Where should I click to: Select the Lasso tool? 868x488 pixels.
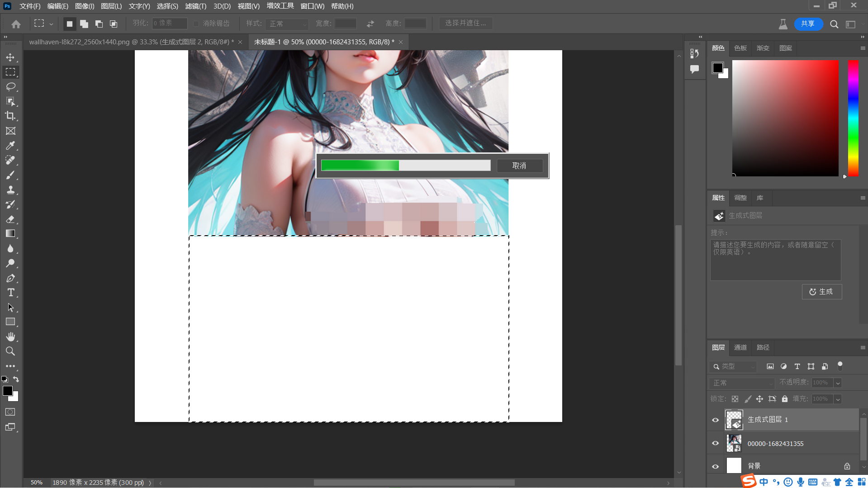pyautogui.click(x=10, y=86)
